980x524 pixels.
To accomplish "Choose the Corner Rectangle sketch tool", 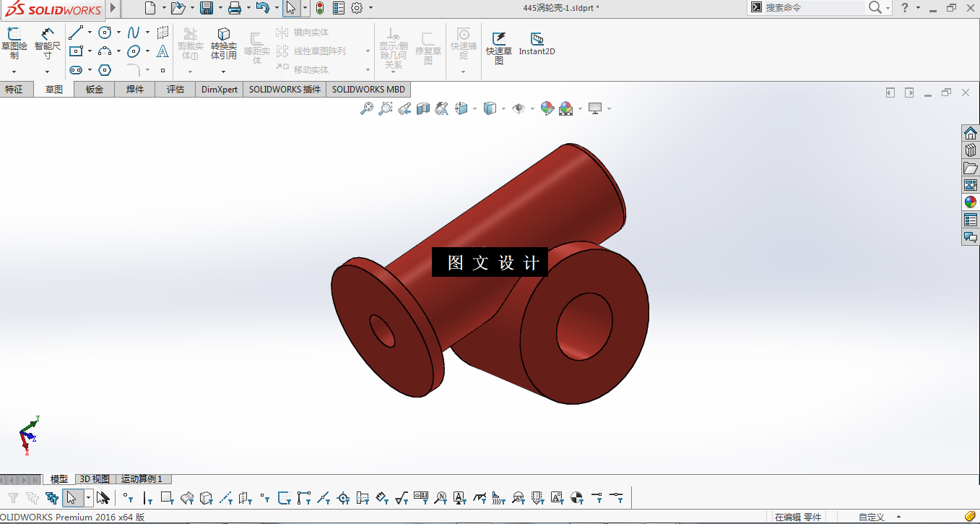I will pyautogui.click(x=75, y=51).
